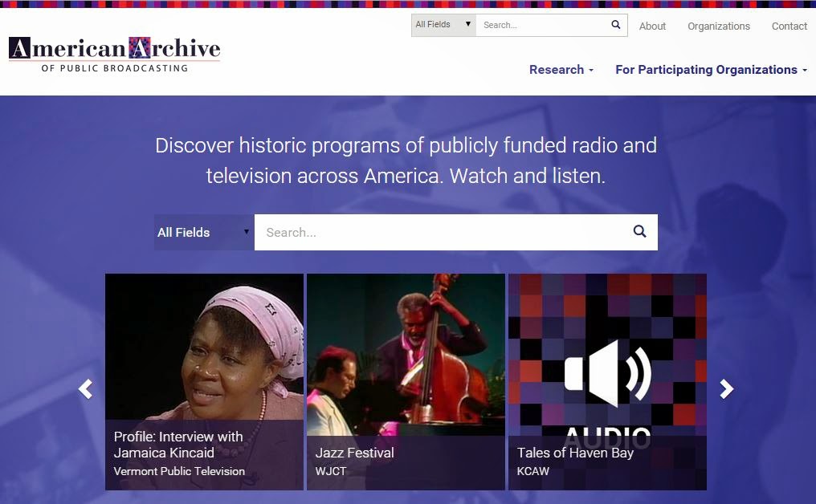This screenshot has width=816, height=504.
Task: Click the main search bar magnifying glass icon
Action: [x=639, y=231]
